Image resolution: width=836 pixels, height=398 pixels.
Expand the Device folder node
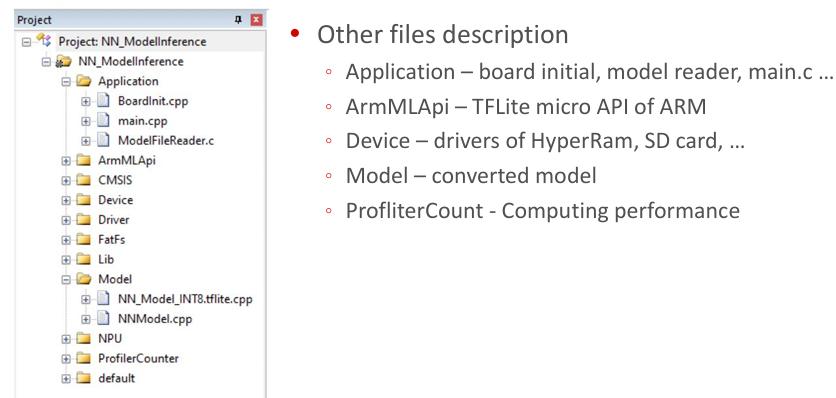(x=66, y=200)
